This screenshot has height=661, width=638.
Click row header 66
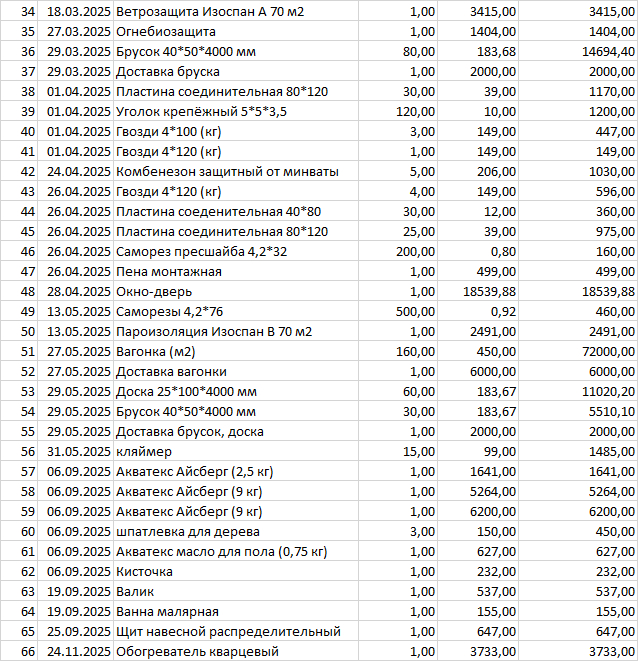pos(18,652)
